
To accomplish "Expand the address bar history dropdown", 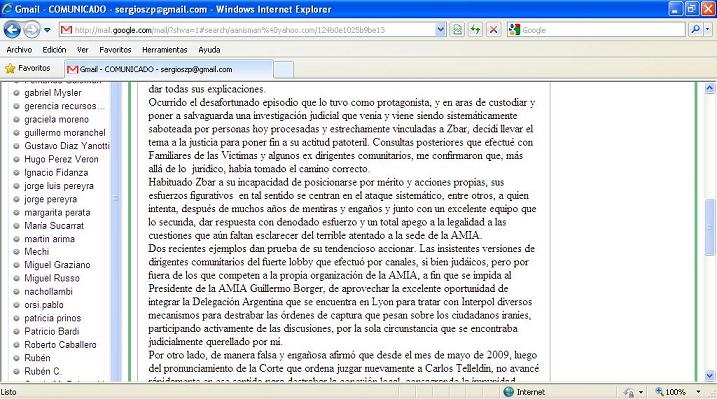I will (x=440, y=30).
